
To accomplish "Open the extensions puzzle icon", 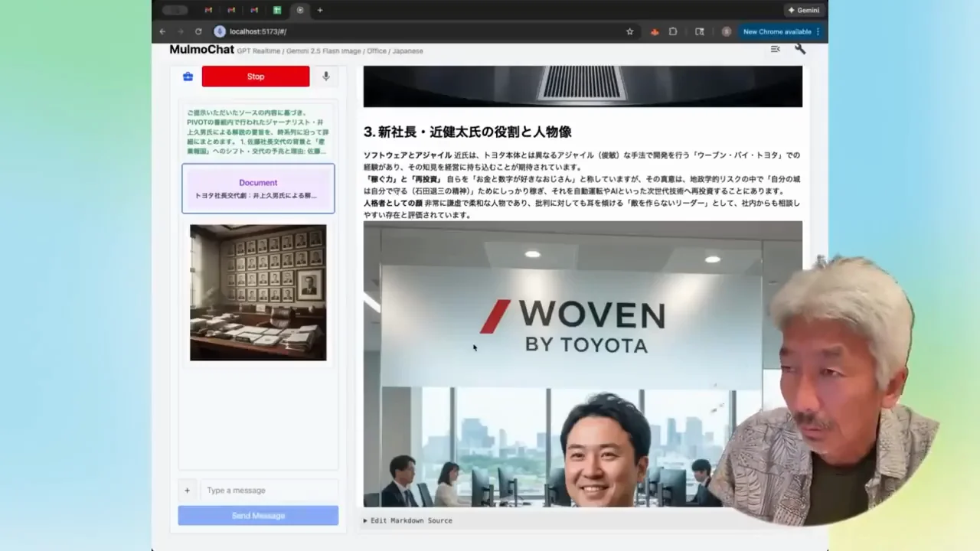I will (x=673, y=31).
